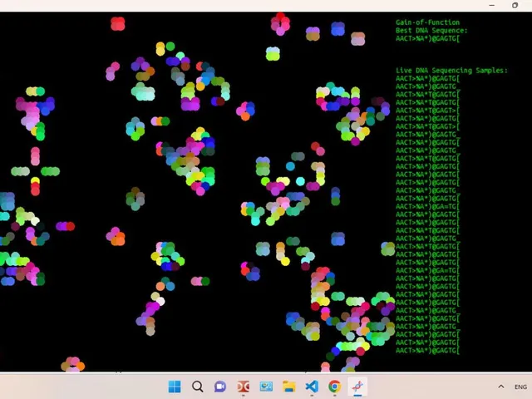Switch to Visual Studio Code

pos(312,387)
